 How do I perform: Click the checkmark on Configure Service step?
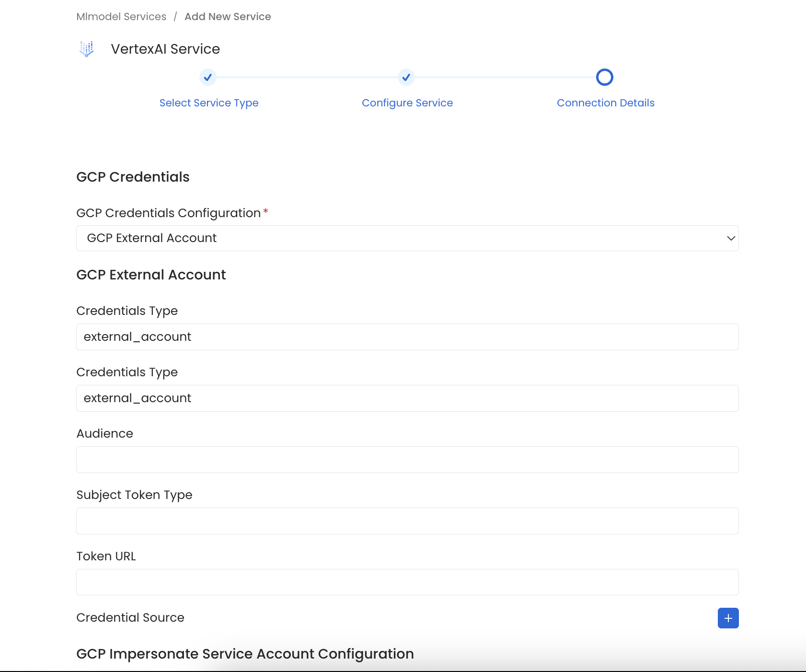[406, 77]
